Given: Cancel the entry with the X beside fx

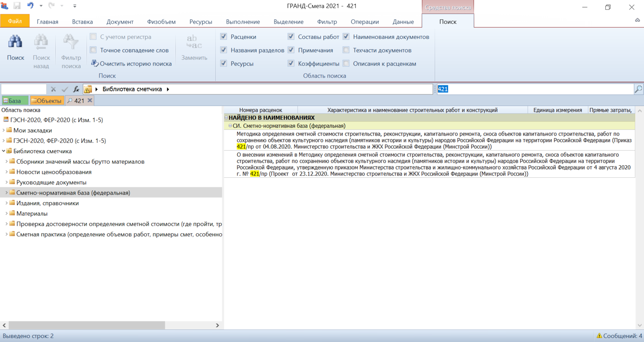Looking at the screenshot, I should coord(53,89).
